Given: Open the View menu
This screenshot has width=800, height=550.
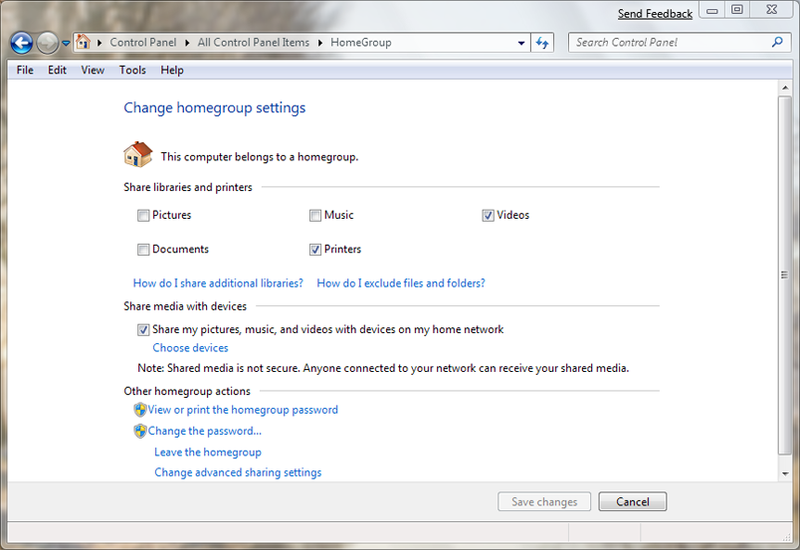Looking at the screenshot, I should (92, 70).
